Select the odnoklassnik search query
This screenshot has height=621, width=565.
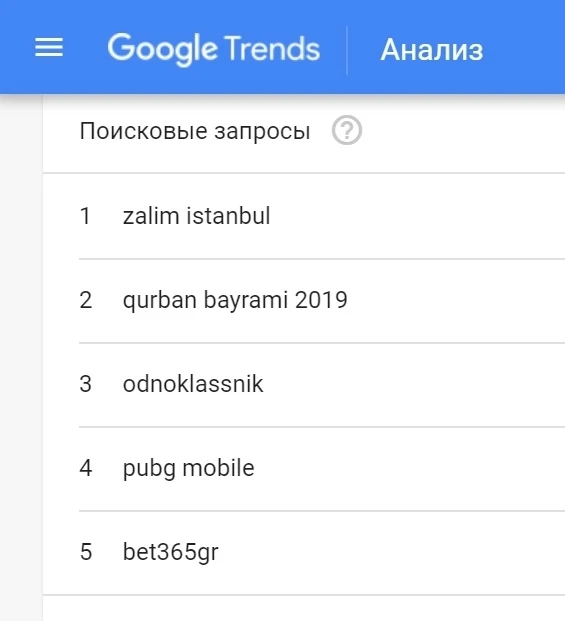(193, 384)
